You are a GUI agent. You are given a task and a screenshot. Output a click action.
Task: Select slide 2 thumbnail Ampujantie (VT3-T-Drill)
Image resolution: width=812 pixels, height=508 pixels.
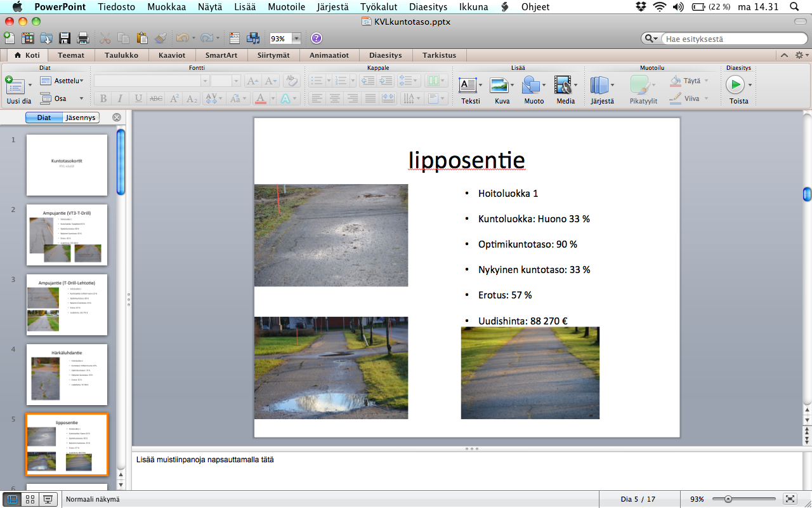click(67, 235)
